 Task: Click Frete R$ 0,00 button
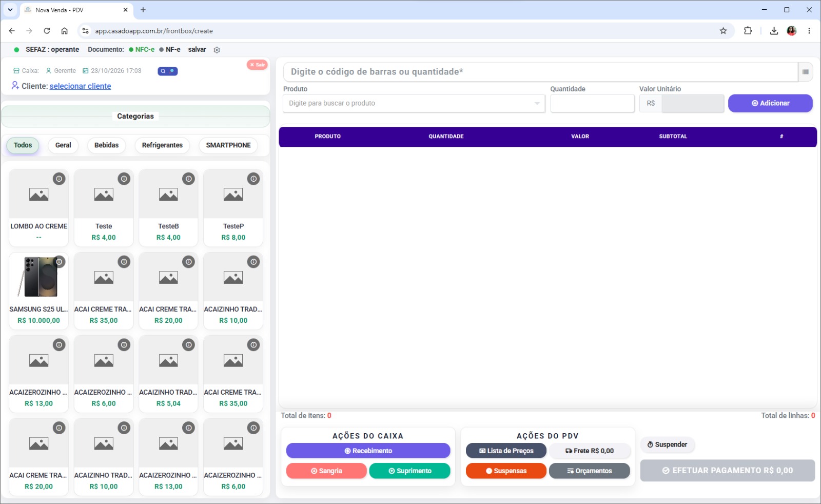tap(590, 451)
